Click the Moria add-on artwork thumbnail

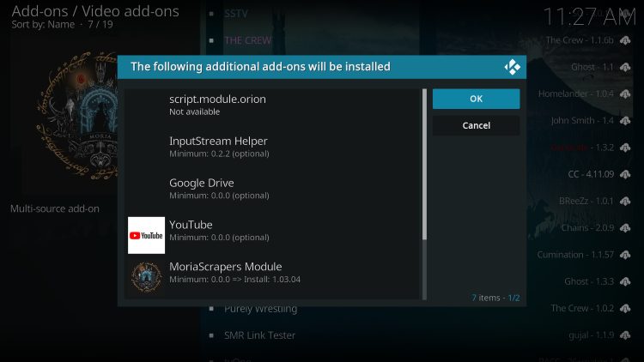[77, 115]
